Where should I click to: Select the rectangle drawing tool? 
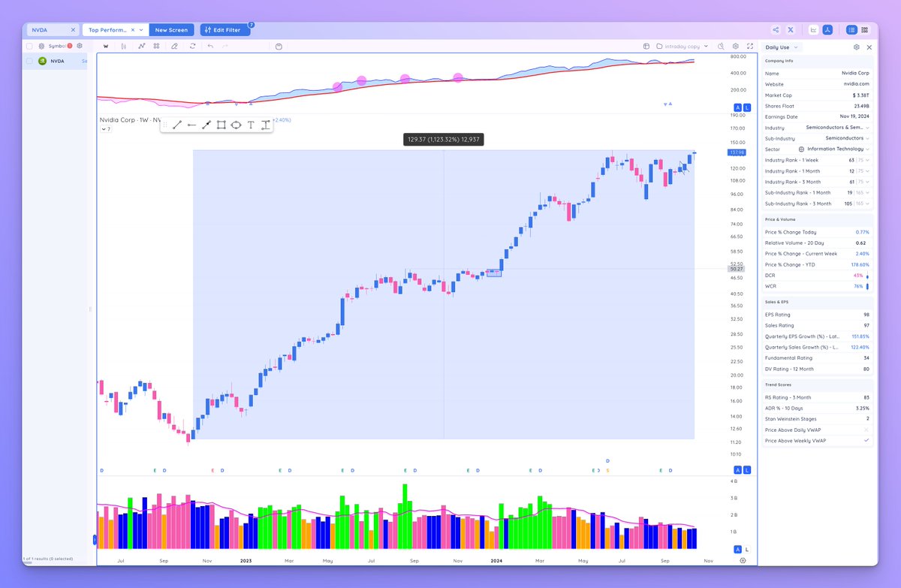pos(221,125)
